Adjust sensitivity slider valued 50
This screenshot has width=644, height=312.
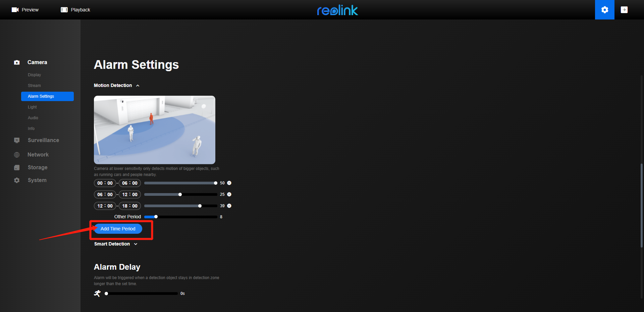coord(181,183)
